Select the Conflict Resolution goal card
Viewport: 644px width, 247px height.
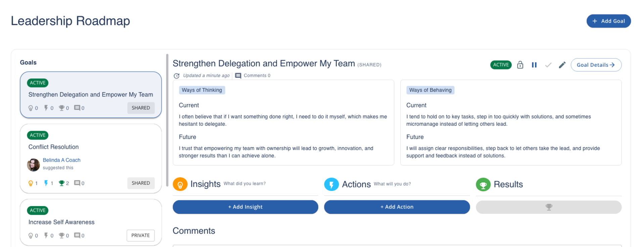(x=91, y=147)
